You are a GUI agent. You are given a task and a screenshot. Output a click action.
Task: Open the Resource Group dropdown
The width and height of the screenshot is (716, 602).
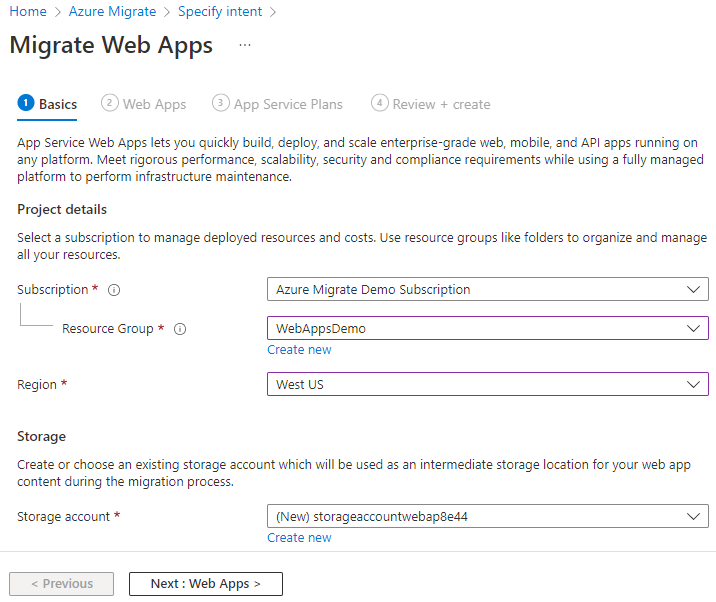click(487, 328)
